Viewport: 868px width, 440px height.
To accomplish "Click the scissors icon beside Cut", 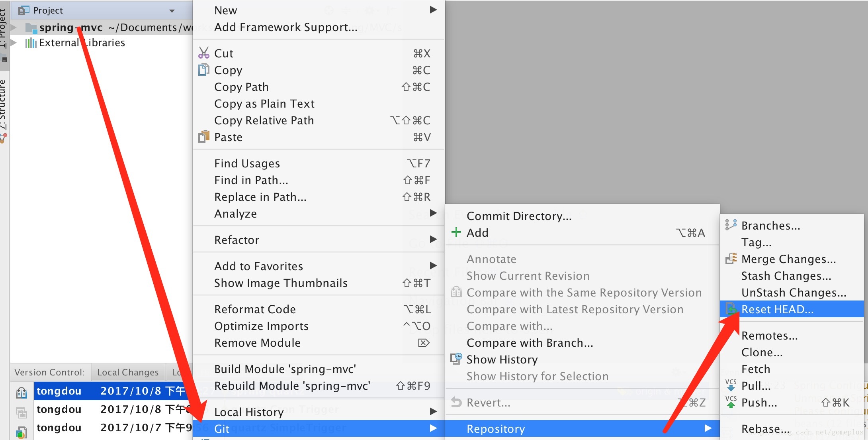I will [x=203, y=53].
